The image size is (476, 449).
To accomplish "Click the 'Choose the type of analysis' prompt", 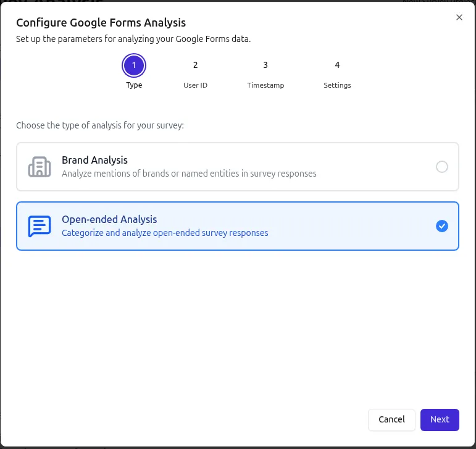I will click(x=100, y=125).
